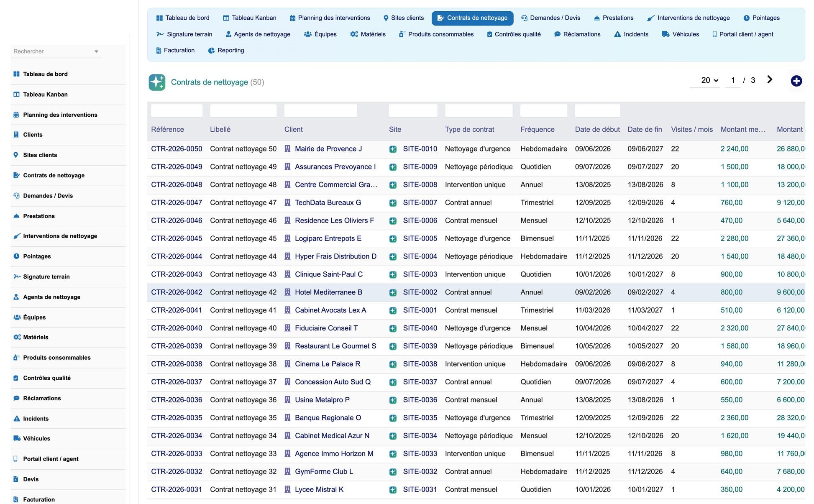814x504 pixels.
Task: Switch to Planning des interventions tab
Action: tap(330, 18)
